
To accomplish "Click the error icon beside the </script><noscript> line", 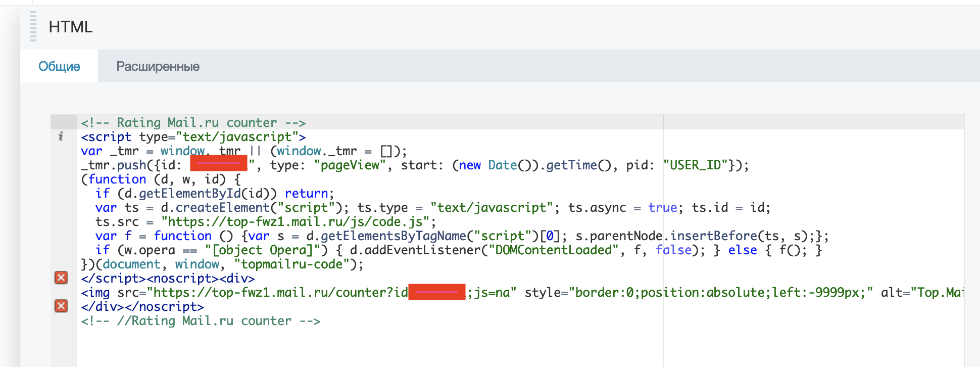I will [x=61, y=278].
